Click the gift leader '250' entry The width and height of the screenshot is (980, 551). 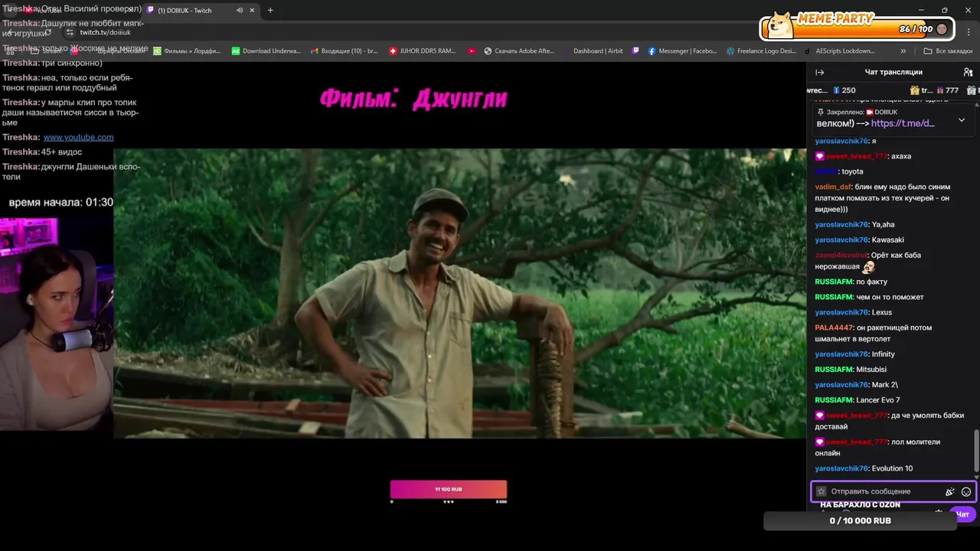tap(844, 90)
